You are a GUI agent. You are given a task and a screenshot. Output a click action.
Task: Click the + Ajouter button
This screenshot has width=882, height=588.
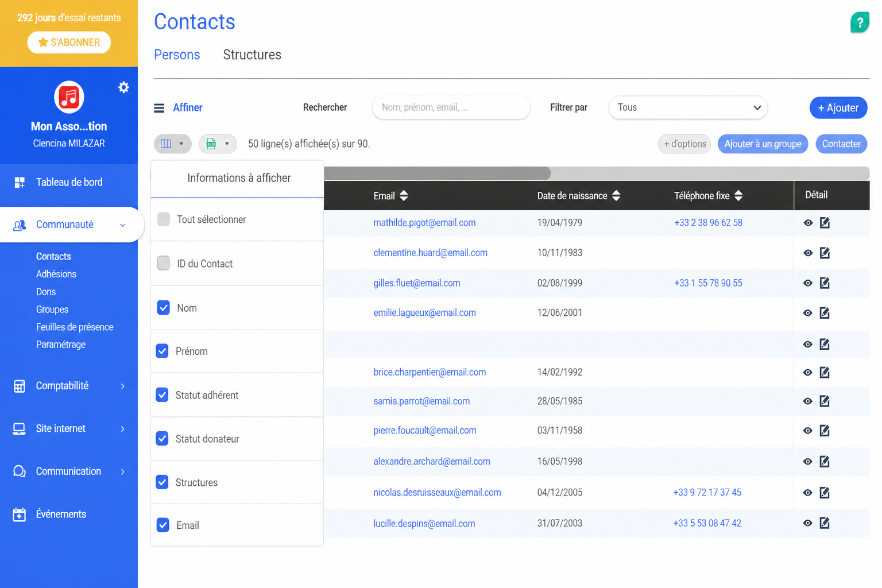(838, 108)
